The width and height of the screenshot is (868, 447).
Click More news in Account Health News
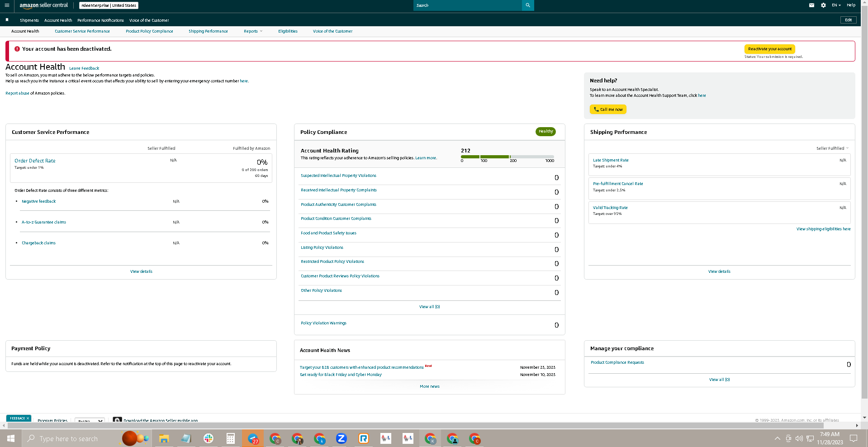pos(430,386)
